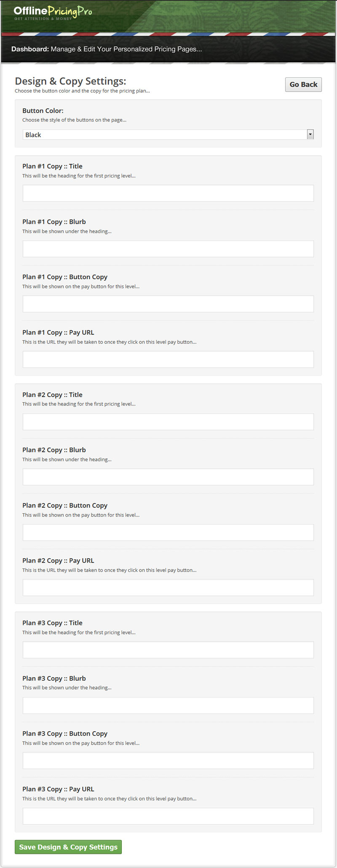Open the Button Color dropdown arrow
Screen dimensions: 337x868
(310, 135)
